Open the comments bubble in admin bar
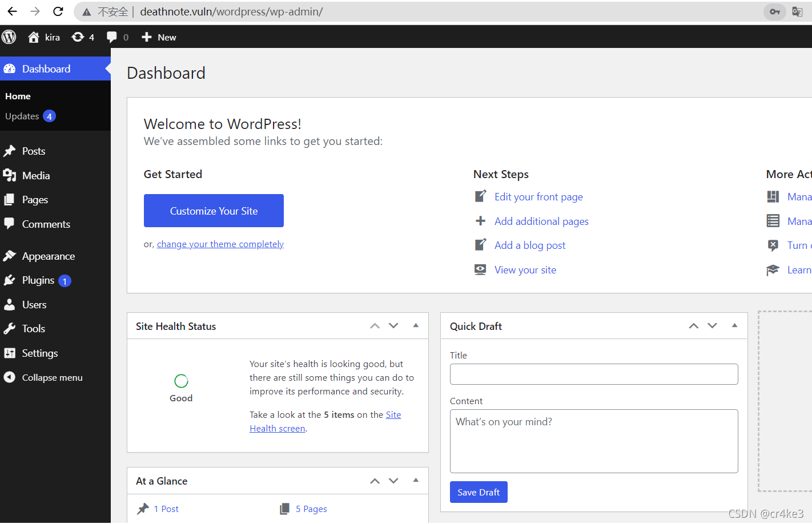 pos(112,37)
